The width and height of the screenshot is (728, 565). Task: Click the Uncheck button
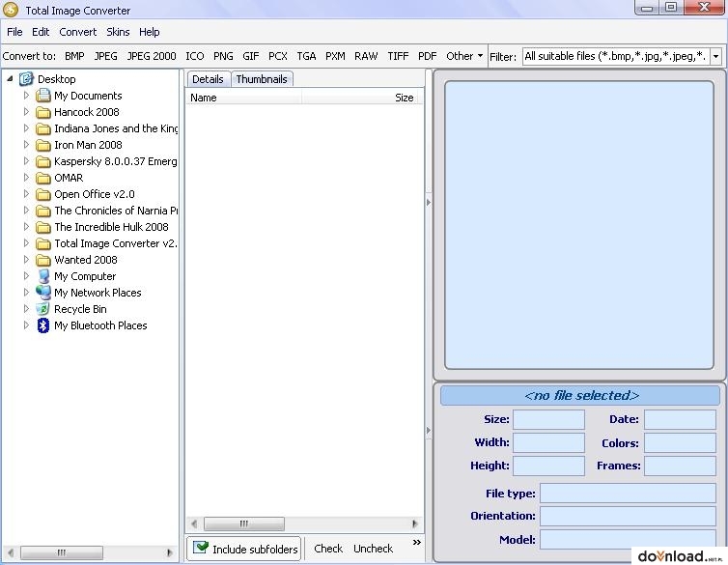point(374,549)
